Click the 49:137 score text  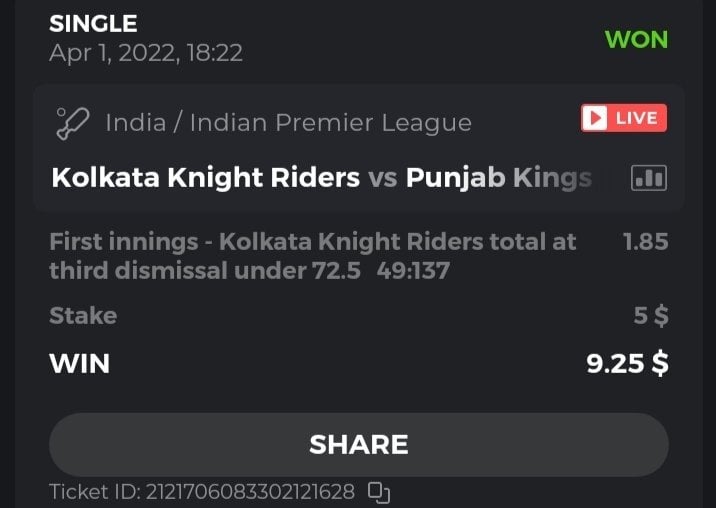[413, 270]
